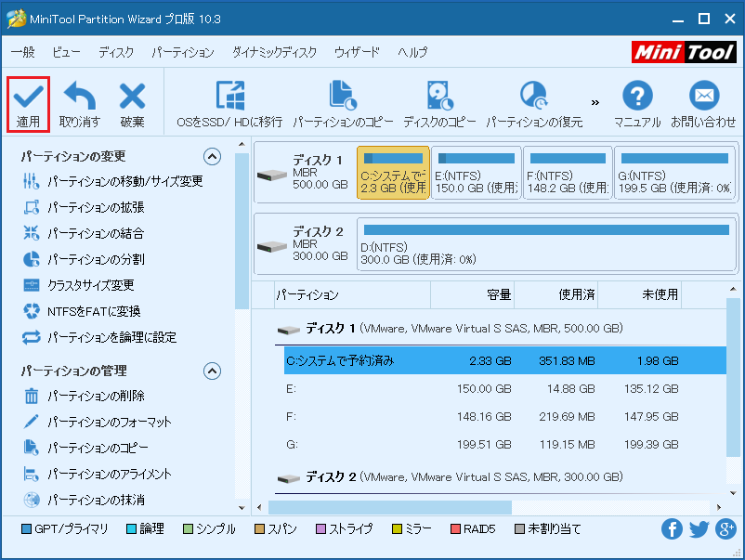This screenshot has width=745, height=560.
Task: Click partition list vertical scroll down arrow
Action: pos(733,493)
